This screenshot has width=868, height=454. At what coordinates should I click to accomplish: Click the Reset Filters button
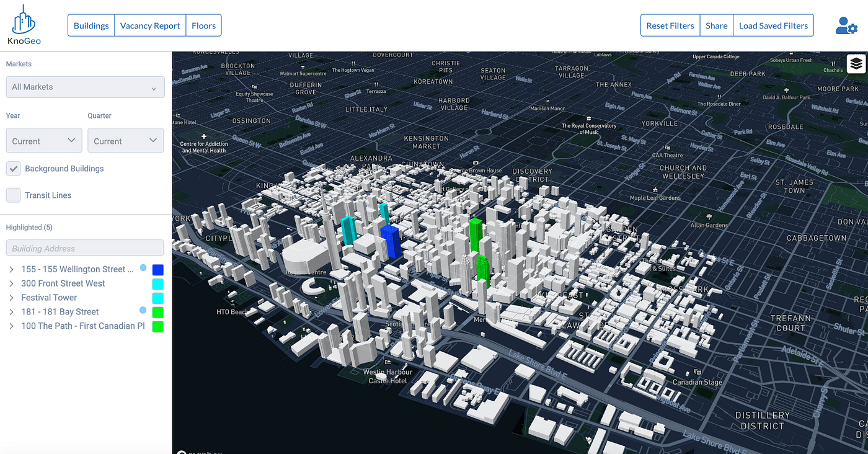click(x=670, y=25)
